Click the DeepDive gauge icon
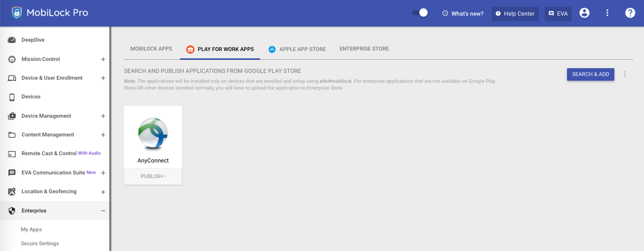 pyautogui.click(x=12, y=40)
